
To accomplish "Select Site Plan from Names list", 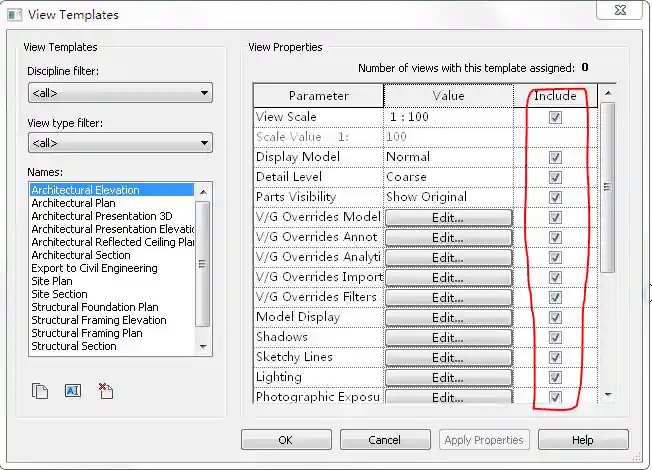I will point(52,281).
